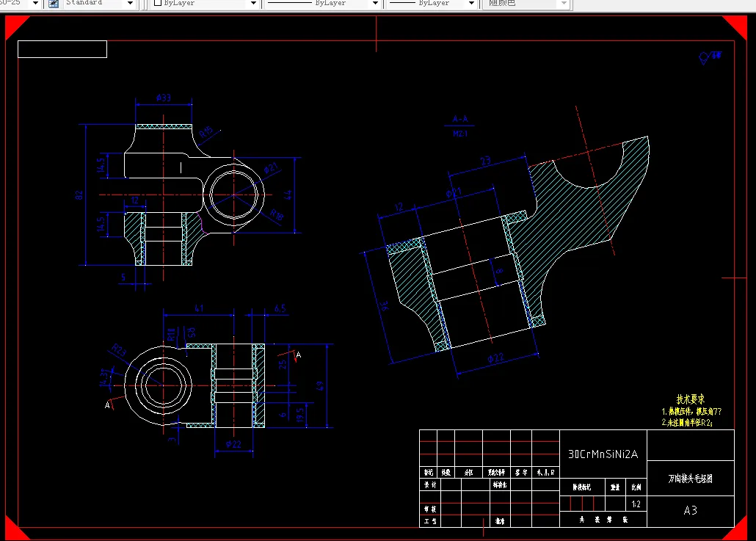Open the table style manager icon

coord(54,4)
